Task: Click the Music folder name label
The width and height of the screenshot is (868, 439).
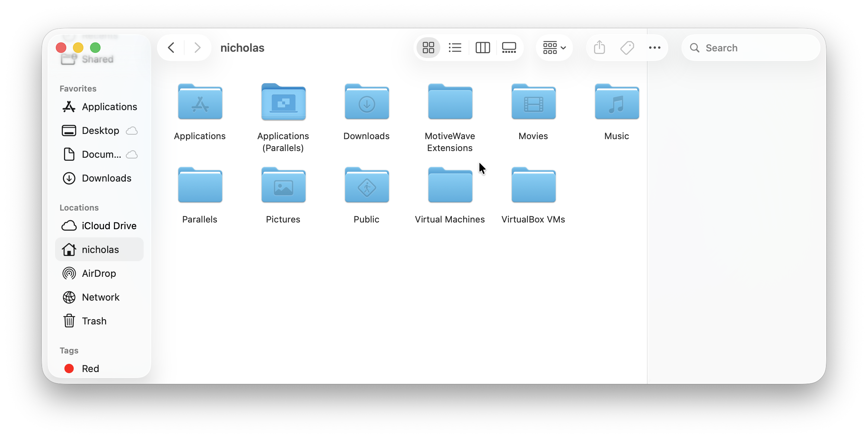Action: coord(617,136)
